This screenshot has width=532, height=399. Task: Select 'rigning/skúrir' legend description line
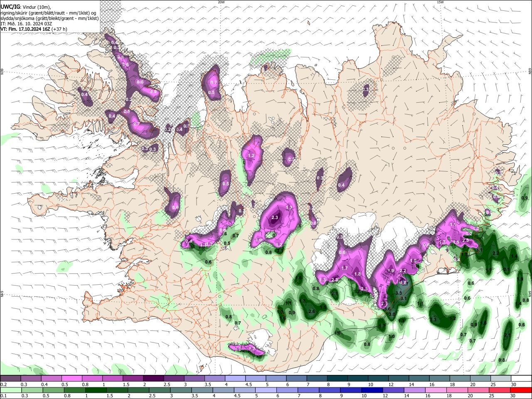tap(48, 12)
